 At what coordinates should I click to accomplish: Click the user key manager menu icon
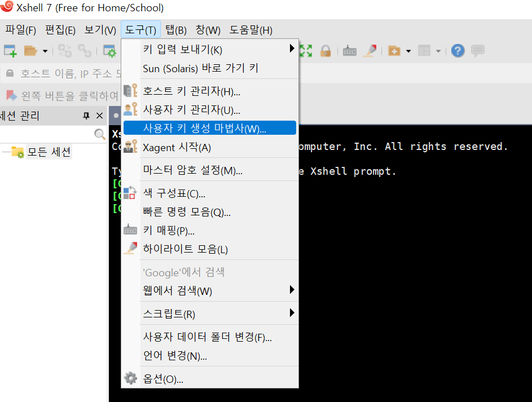pos(130,109)
